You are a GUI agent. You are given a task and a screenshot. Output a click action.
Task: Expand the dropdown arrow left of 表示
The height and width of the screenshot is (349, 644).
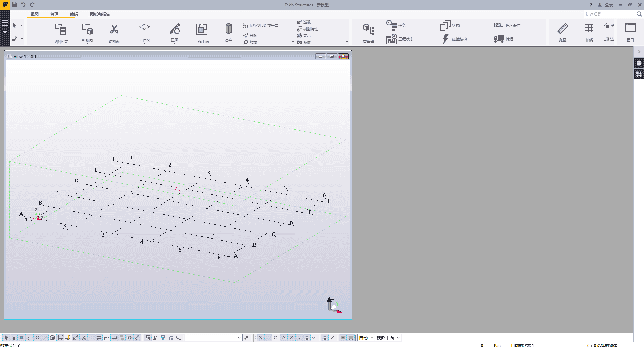293,36
